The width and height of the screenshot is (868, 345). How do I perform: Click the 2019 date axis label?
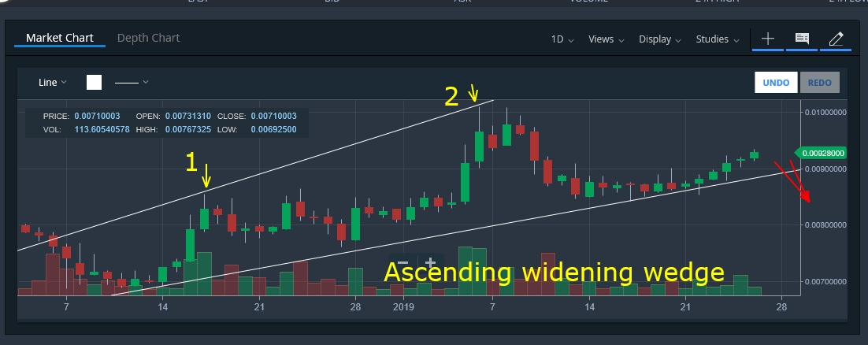coord(404,306)
